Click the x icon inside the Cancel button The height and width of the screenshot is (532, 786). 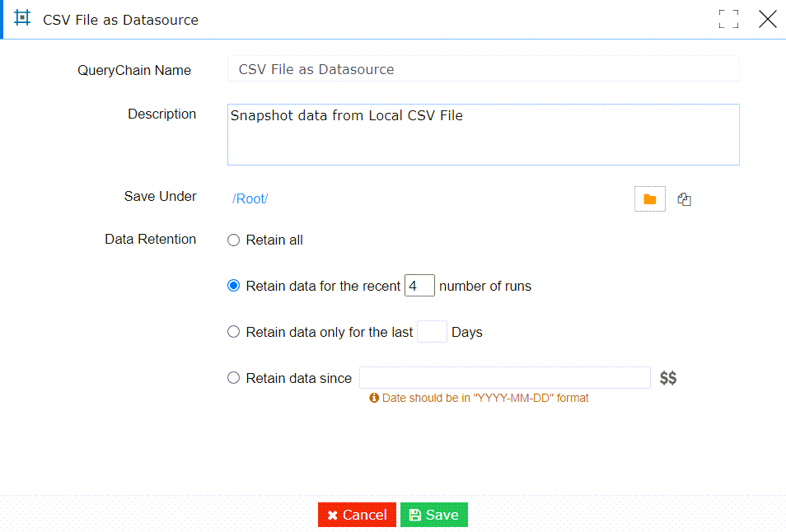(x=334, y=514)
